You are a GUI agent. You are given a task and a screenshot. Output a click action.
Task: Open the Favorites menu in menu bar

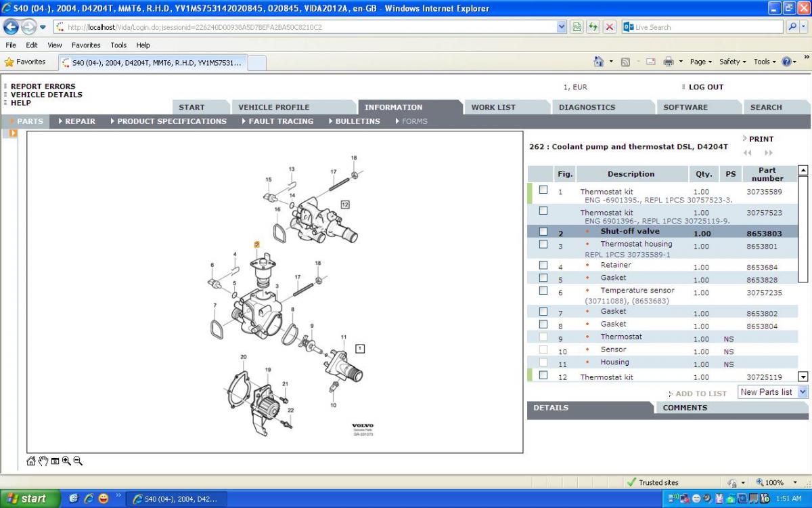86,45
